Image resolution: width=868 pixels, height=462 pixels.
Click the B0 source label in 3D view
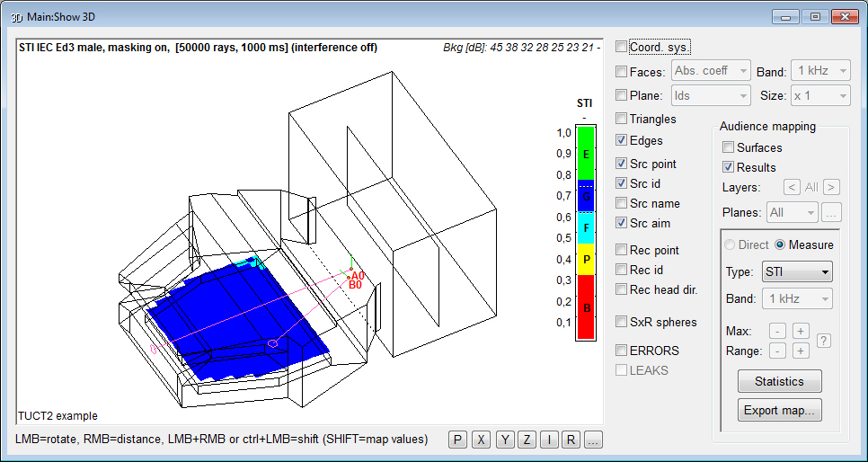pyautogui.click(x=355, y=285)
